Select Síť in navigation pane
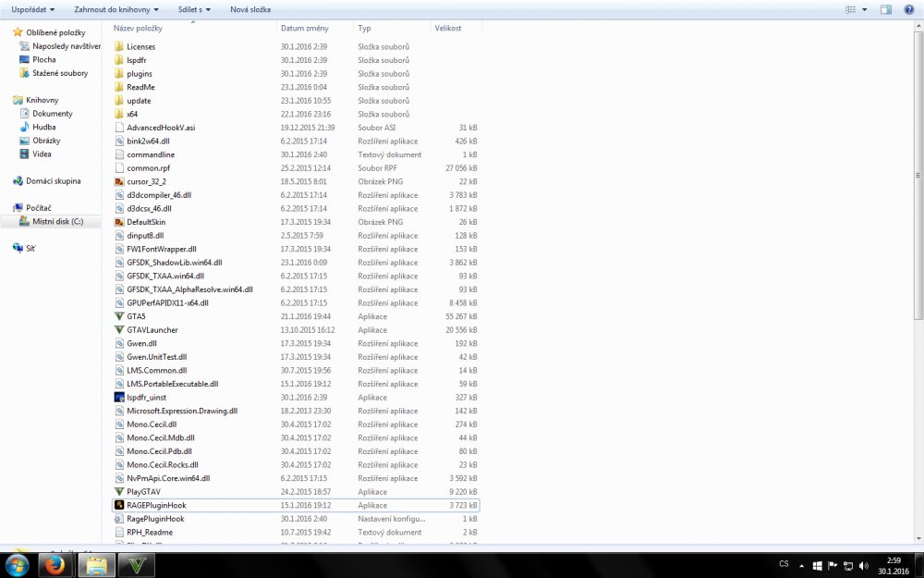 [x=30, y=248]
